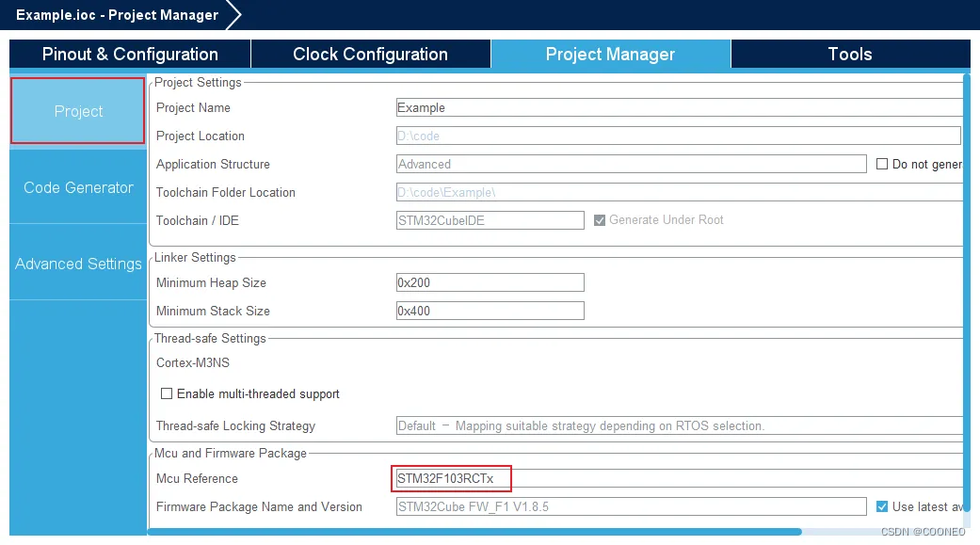Click the Project Name label
This screenshot has height=545, width=980.
pyautogui.click(x=193, y=107)
